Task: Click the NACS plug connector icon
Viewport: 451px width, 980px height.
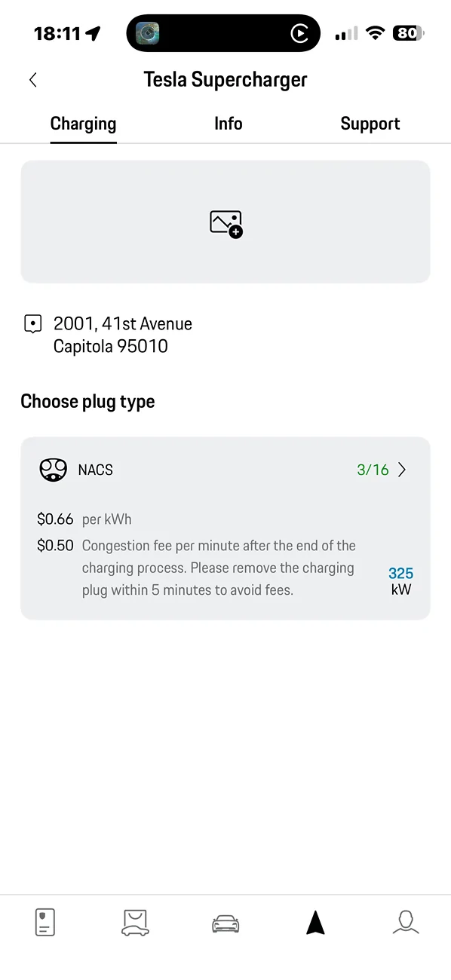Action: tap(53, 469)
